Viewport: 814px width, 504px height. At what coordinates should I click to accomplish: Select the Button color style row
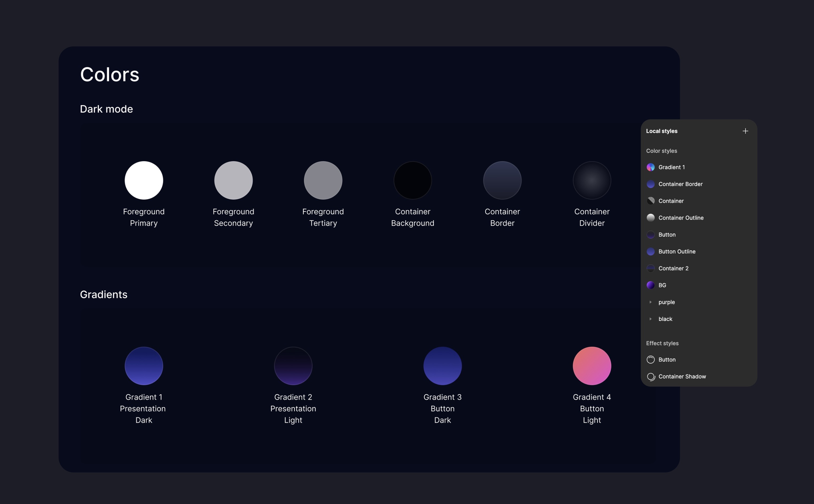pos(667,235)
